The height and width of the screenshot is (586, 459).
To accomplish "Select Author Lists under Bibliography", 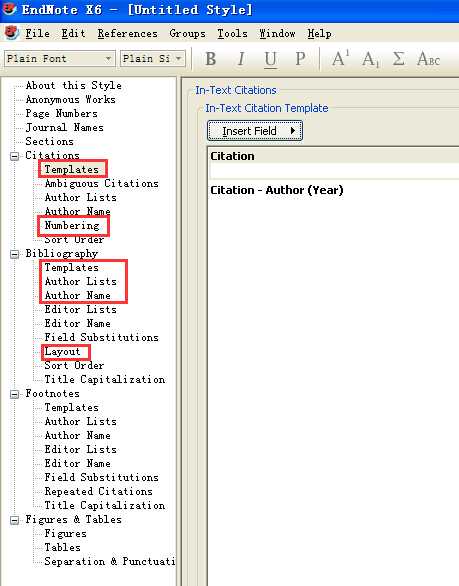I will coord(80,281).
